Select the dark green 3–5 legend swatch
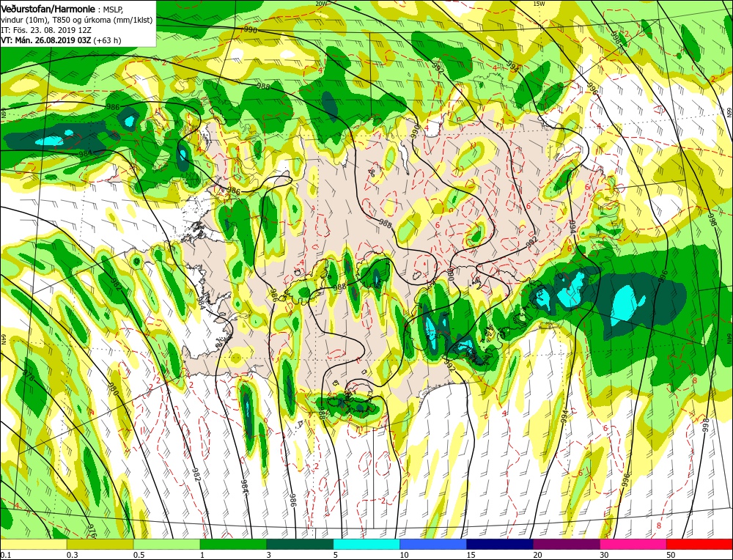This screenshot has width=733, height=560. 300,544
